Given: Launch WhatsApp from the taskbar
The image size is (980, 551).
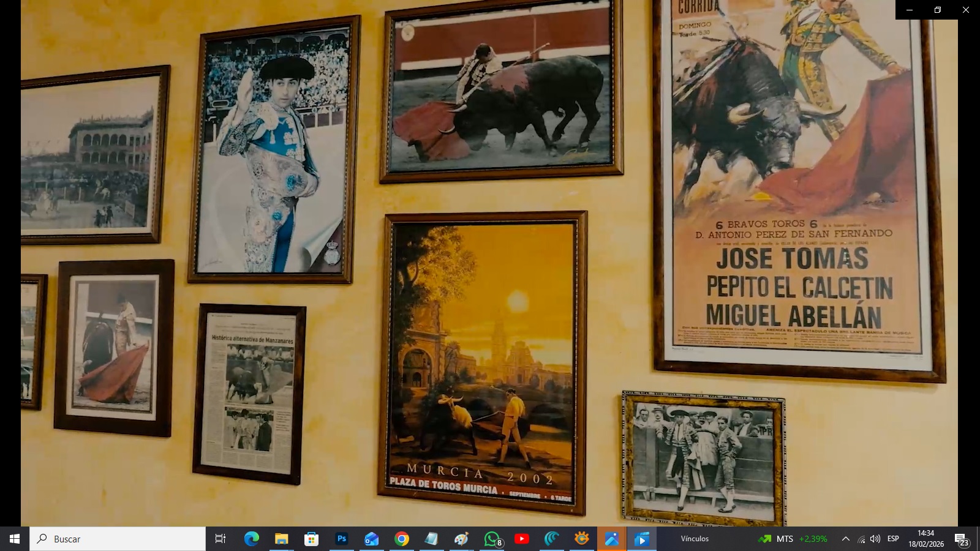Looking at the screenshot, I should (x=492, y=539).
